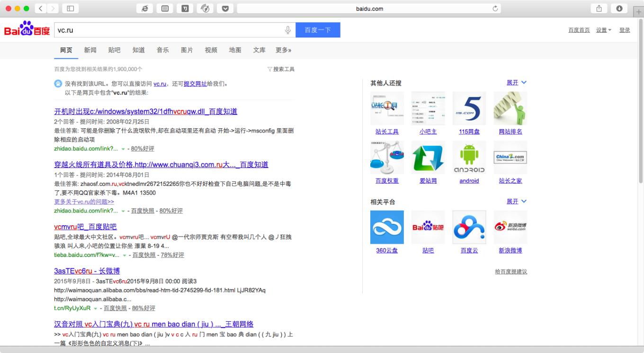The width and height of the screenshot is (644, 353).
Task: Click the 78%好评 rating link
Action: coord(172,255)
